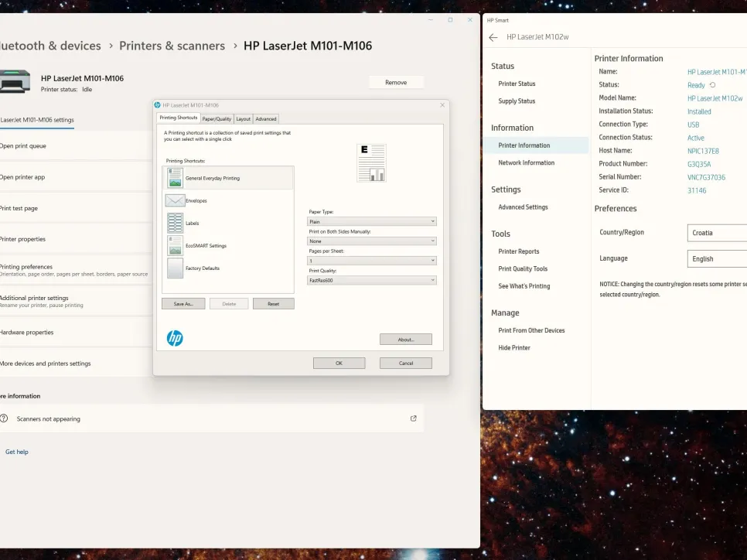Click Print test page in Settings
This screenshot has height=560, width=747.
pos(77,208)
